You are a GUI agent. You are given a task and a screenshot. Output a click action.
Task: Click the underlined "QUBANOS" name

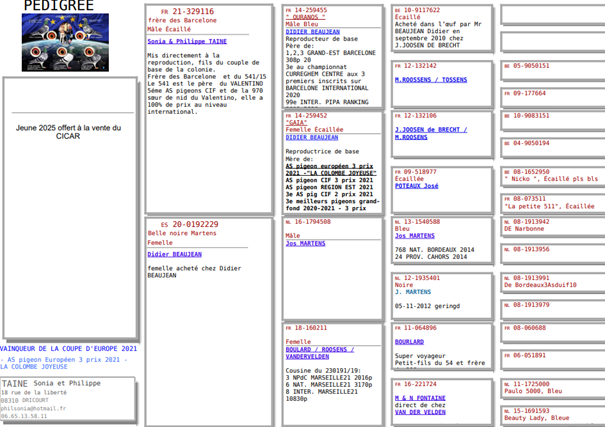tap(305, 17)
